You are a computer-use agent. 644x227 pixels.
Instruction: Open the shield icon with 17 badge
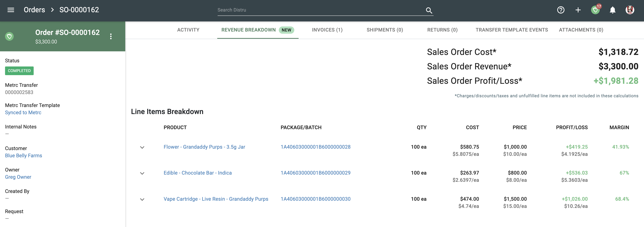596,10
